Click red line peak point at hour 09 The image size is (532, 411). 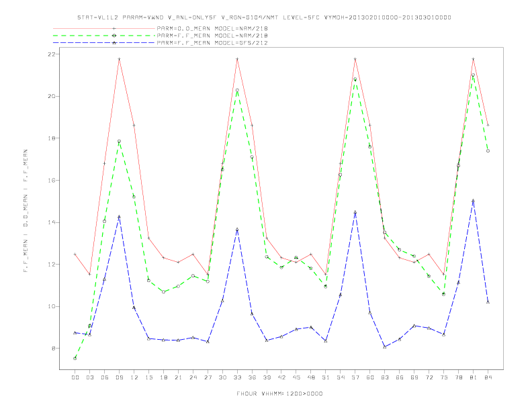(x=119, y=59)
